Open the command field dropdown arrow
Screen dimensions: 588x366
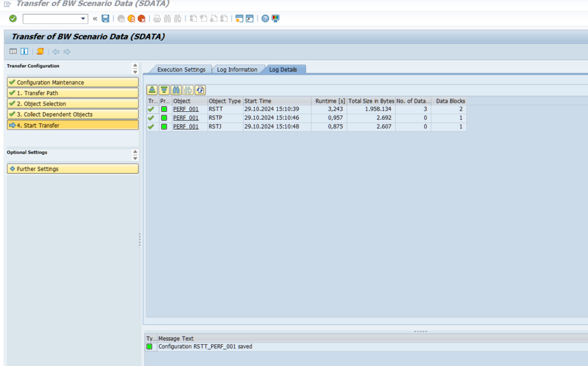(84, 18)
